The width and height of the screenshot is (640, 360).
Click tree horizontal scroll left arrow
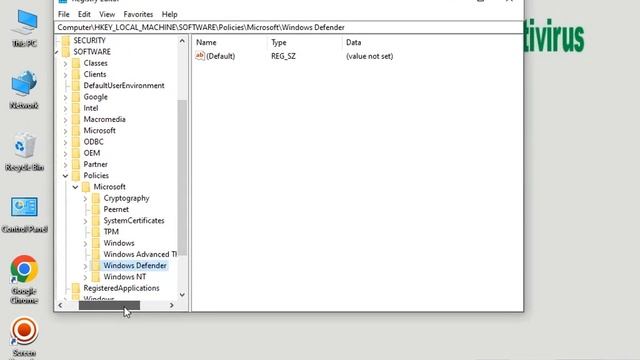[60, 305]
